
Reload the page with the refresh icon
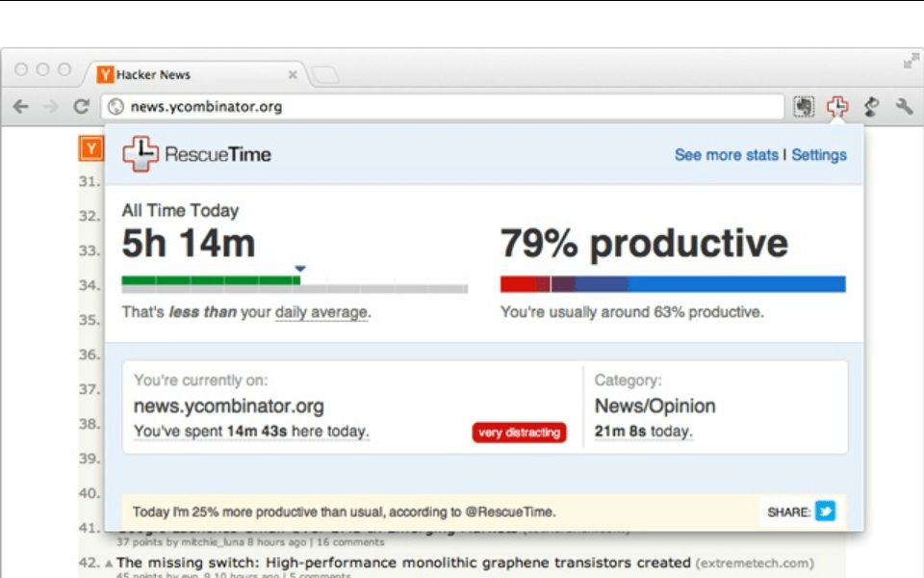coord(82,107)
